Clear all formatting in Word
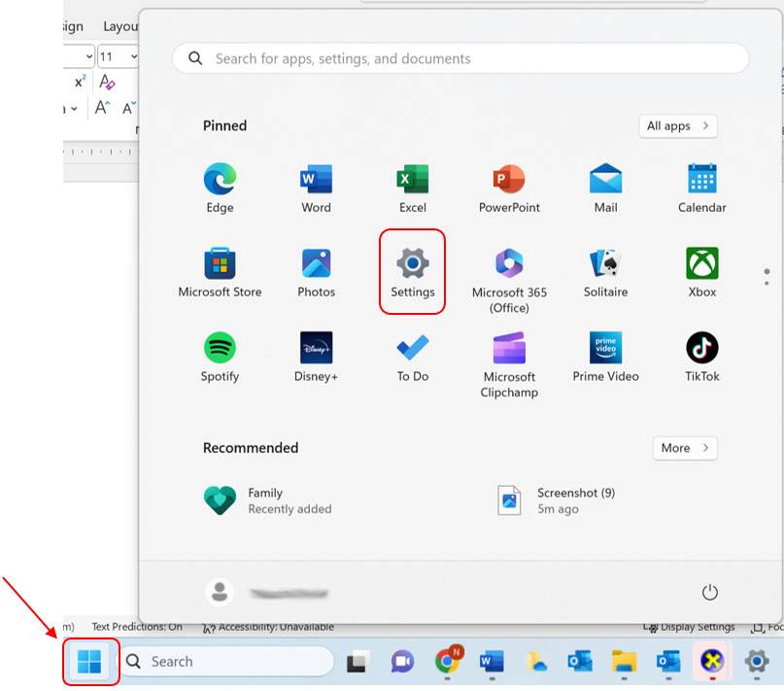This screenshot has height=691, width=784. (x=107, y=82)
